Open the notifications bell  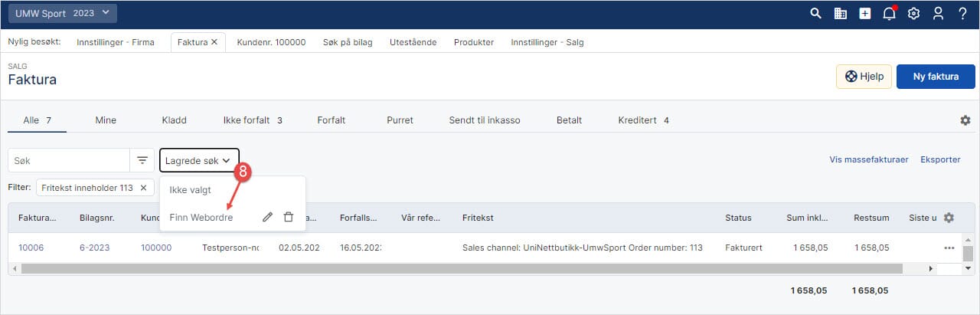click(889, 13)
